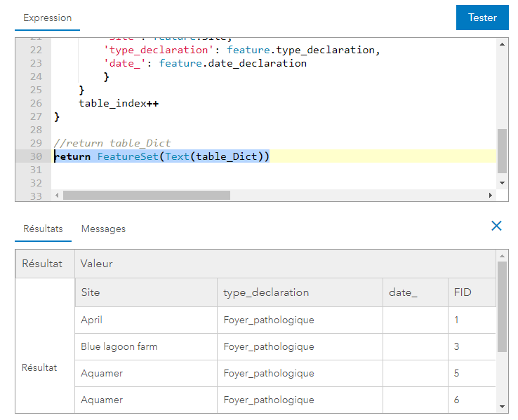
Task: Click the results table scroll down arrow
Action: 502,407
